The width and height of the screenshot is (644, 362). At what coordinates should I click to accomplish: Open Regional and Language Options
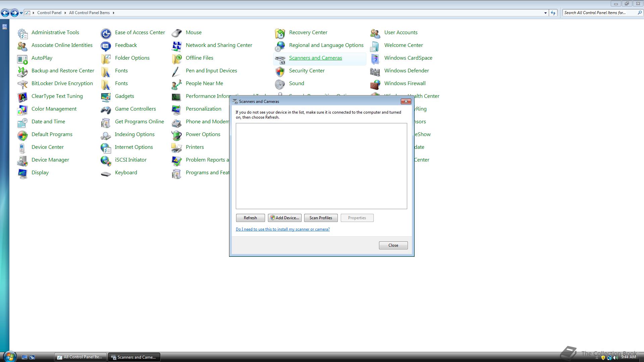click(x=326, y=45)
